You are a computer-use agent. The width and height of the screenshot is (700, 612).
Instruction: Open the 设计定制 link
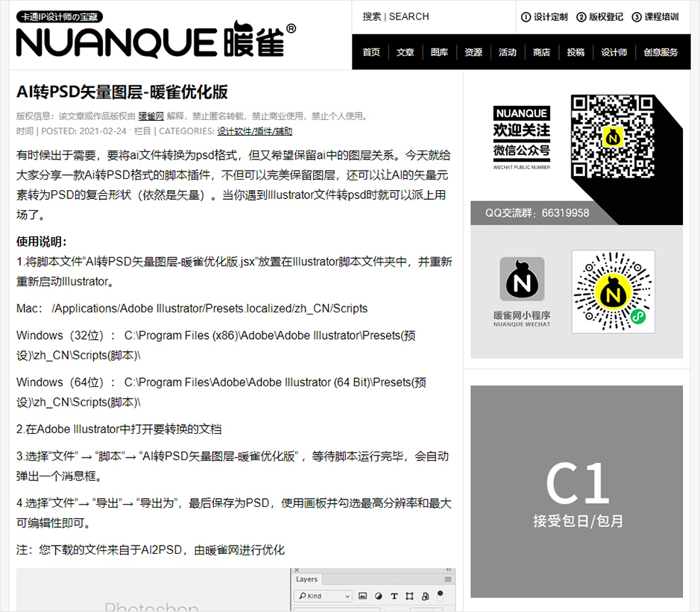pyautogui.click(x=544, y=17)
